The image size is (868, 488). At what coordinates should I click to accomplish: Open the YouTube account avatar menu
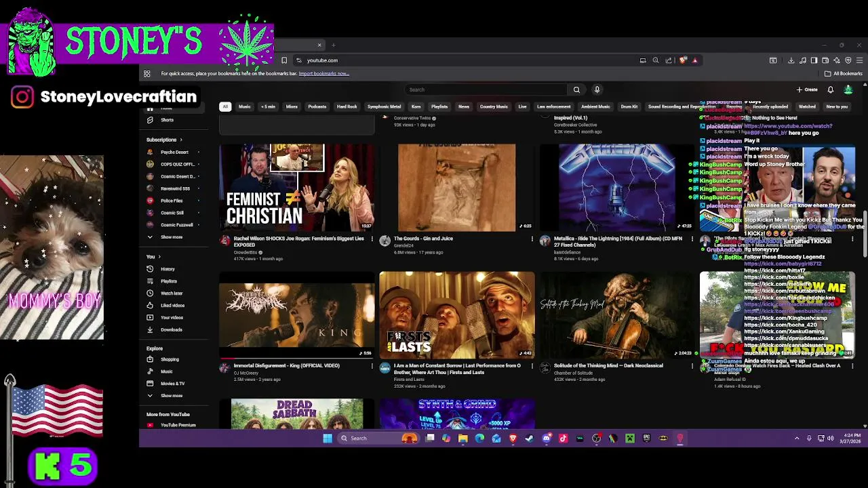tap(848, 89)
